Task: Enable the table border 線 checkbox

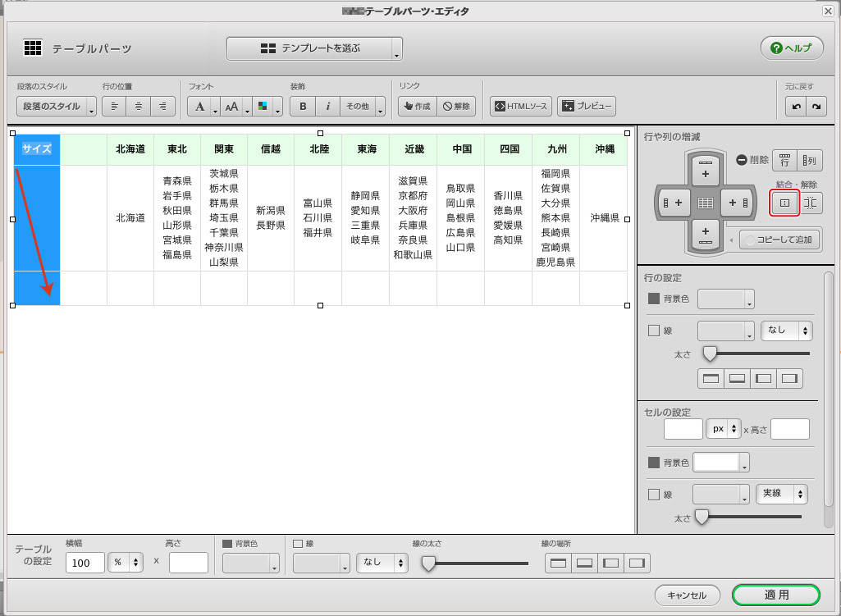Action: click(298, 544)
